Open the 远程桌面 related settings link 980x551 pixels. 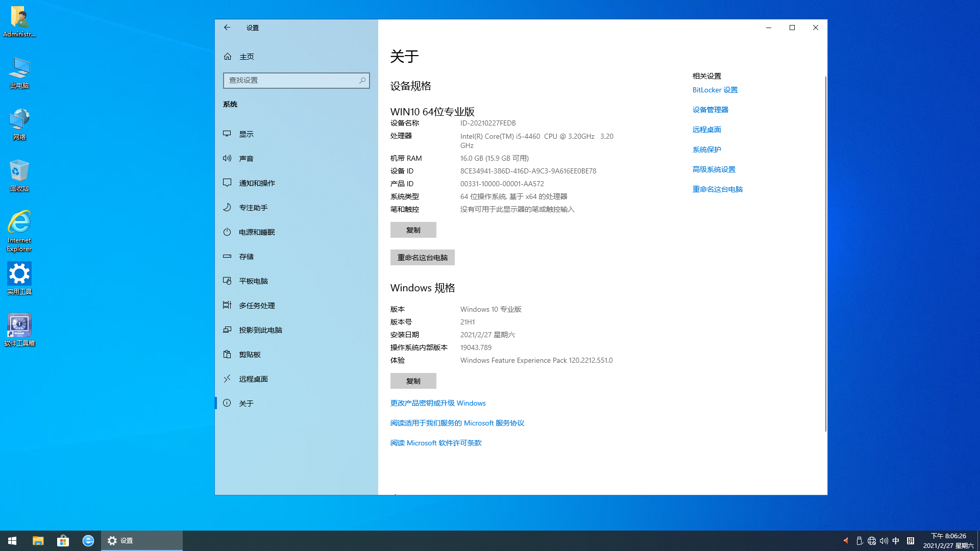tap(707, 130)
